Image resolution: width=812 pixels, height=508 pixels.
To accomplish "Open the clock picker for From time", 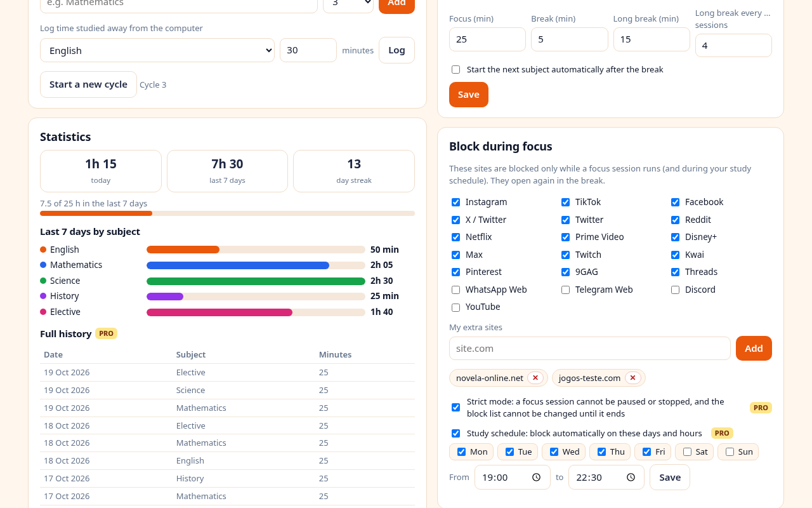I will pos(536,478).
